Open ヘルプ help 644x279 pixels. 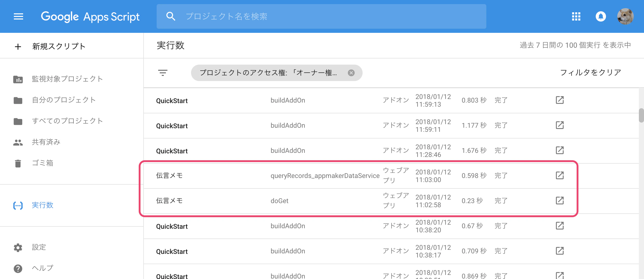click(x=42, y=268)
